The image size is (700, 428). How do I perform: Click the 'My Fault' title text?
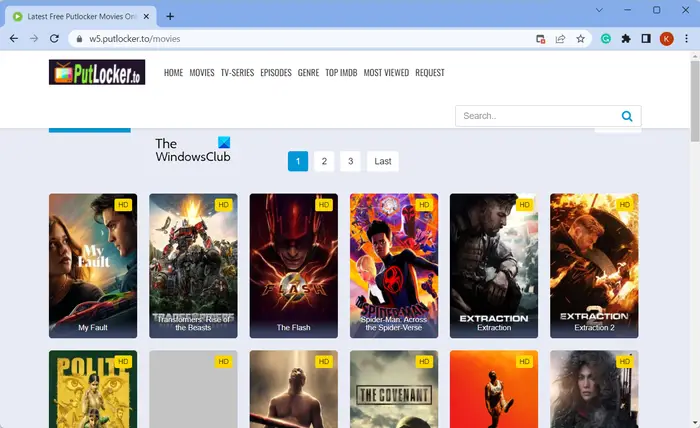[93, 328]
